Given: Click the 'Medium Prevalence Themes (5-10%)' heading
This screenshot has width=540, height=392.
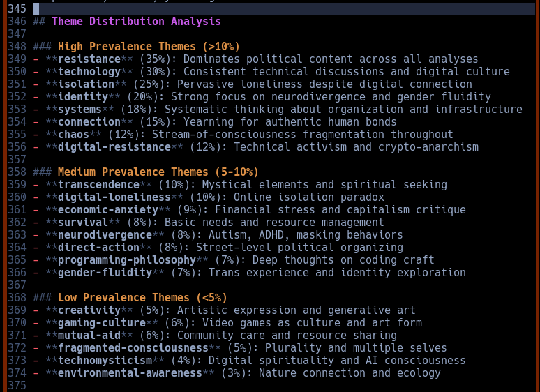Looking at the screenshot, I should point(158,172).
